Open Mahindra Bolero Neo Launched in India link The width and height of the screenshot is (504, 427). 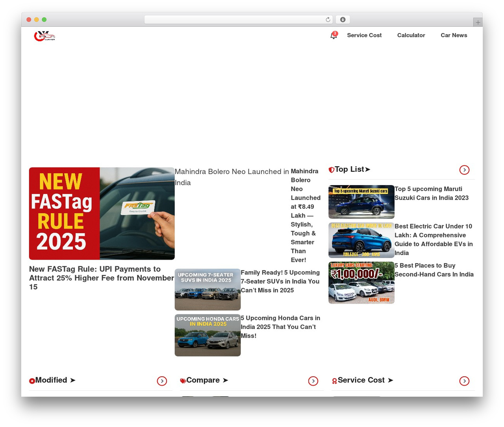click(x=232, y=177)
